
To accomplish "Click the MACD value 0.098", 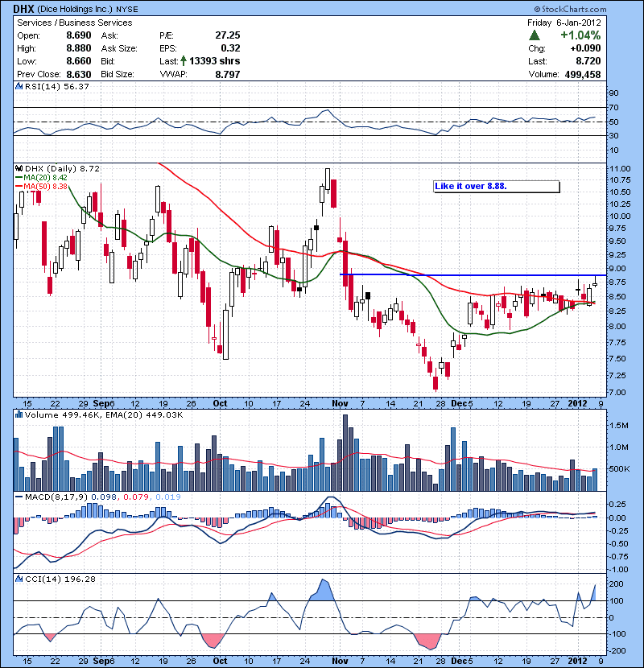I will click(x=105, y=497).
